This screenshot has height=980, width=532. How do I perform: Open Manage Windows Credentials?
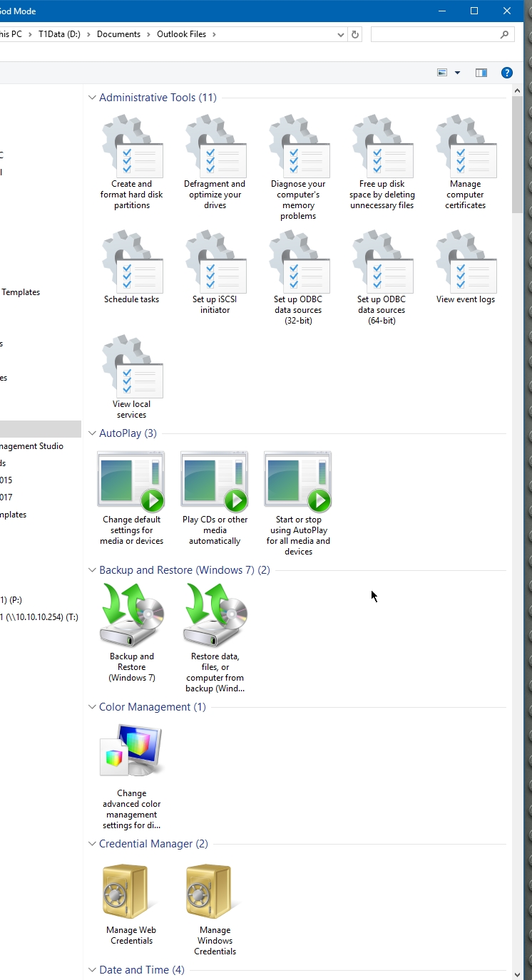[x=215, y=908]
